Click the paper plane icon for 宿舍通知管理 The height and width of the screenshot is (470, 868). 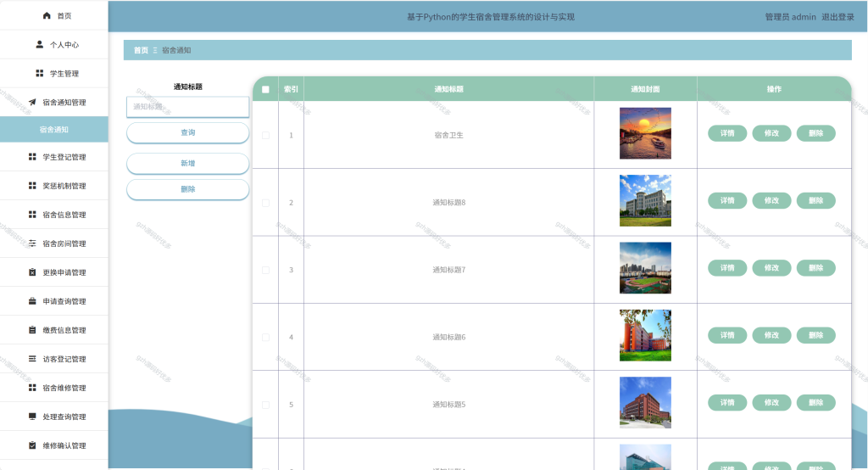pos(32,102)
